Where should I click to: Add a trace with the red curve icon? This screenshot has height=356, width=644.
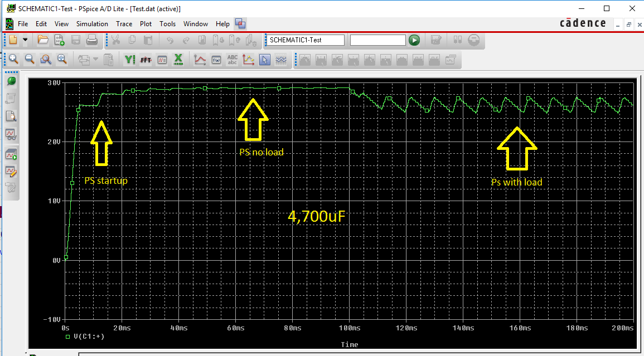[200, 60]
